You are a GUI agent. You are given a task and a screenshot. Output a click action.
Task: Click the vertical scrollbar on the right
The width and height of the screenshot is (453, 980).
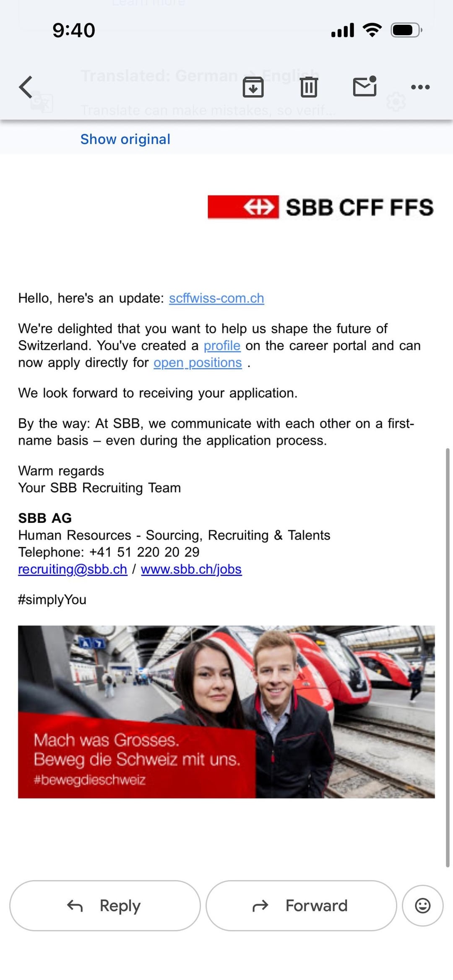point(448,658)
